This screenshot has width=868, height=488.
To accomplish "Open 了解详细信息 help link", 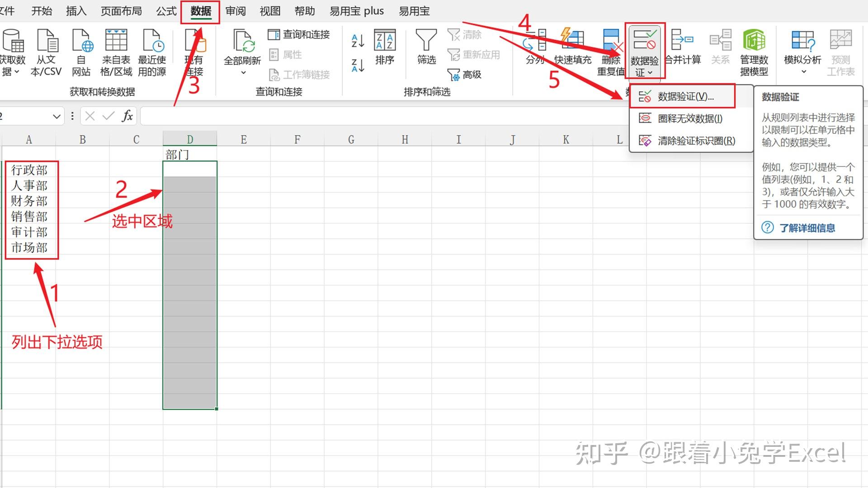I will (807, 228).
